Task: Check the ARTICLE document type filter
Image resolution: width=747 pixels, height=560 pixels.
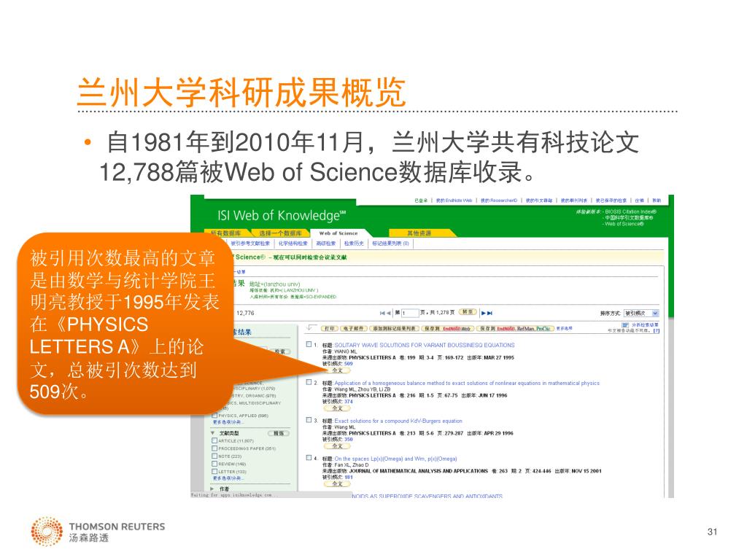Action: [214, 441]
